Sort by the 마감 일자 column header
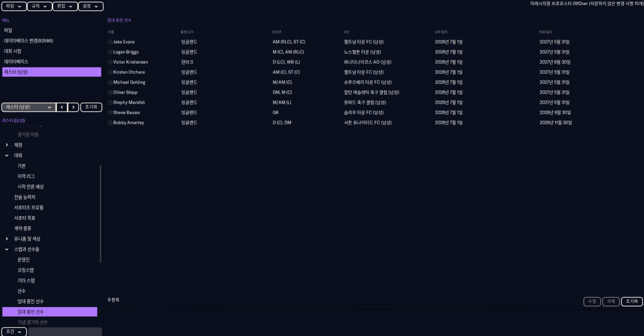 click(546, 32)
